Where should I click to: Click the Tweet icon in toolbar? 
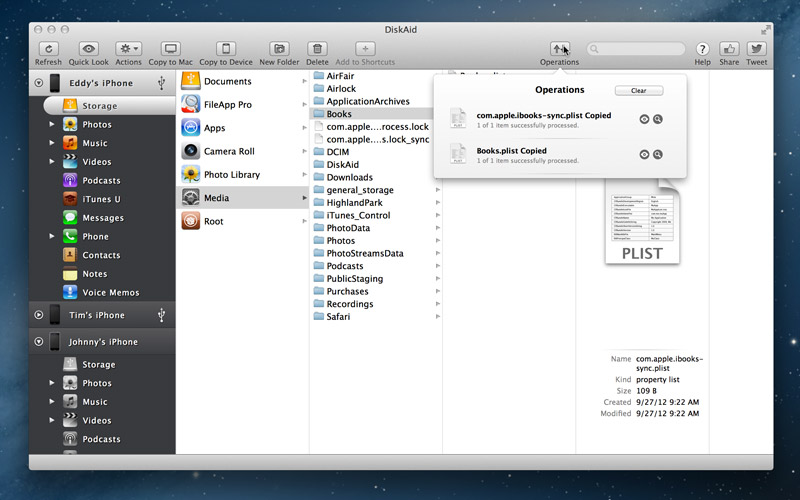[756, 49]
